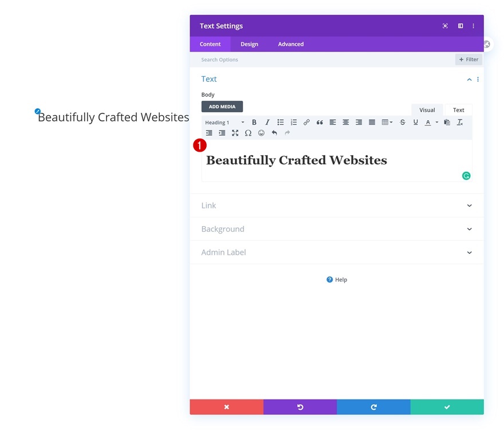Image resolution: width=504 pixels, height=435 pixels.
Task: Insert a special character (Omega)
Action: tap(248, 133)
